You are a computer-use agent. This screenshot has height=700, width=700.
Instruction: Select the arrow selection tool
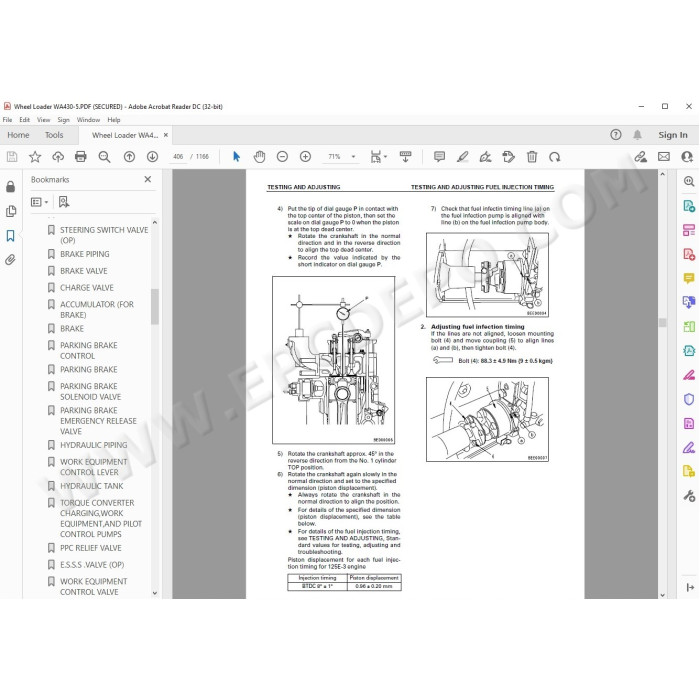point(237,157)
